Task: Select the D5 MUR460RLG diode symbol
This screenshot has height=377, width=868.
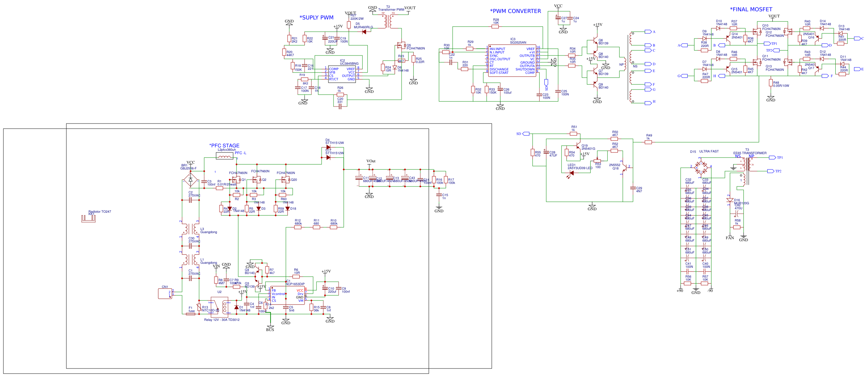Action: (364, 32)
